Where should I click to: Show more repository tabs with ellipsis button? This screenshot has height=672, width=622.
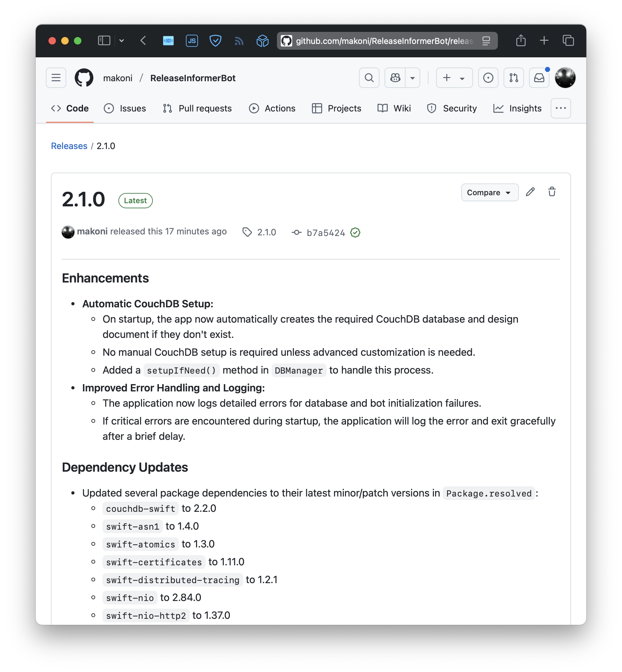[561, 108]
